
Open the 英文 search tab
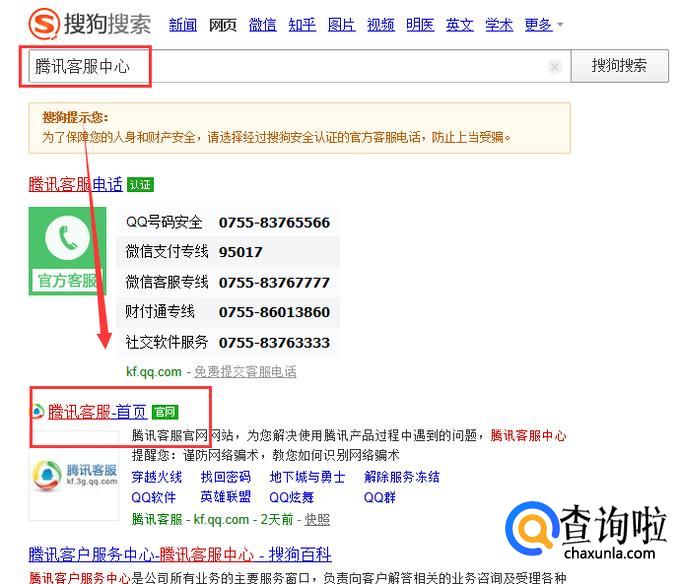pos(459,25)
